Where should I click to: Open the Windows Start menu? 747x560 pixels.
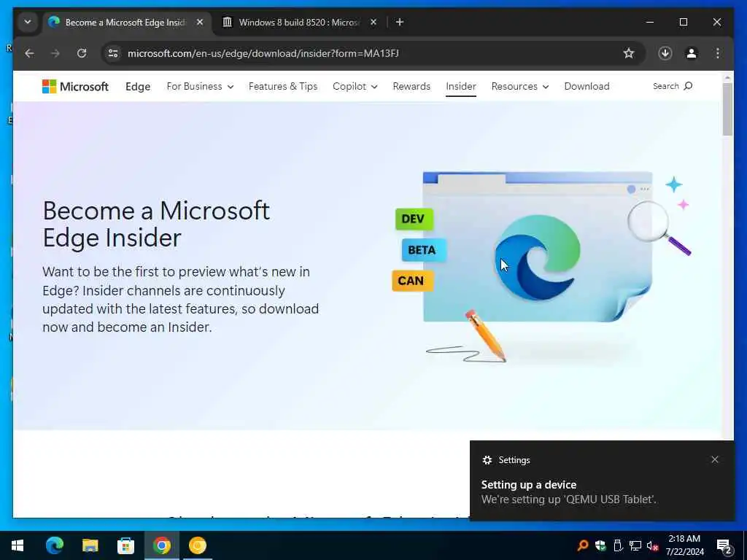coord(18,545)
